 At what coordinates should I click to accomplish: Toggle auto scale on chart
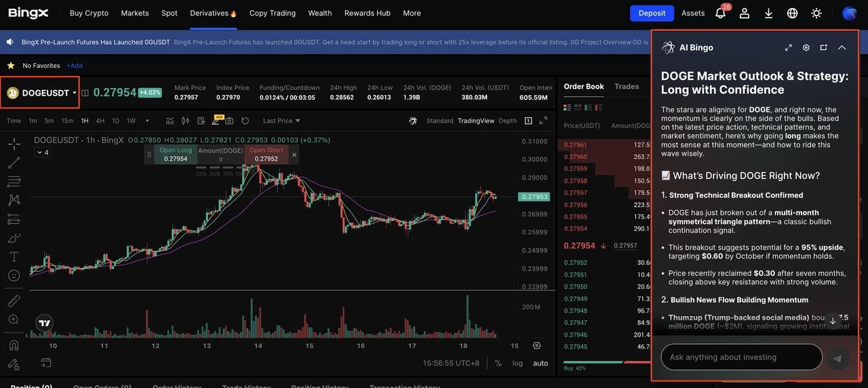[x=540, y=363]
